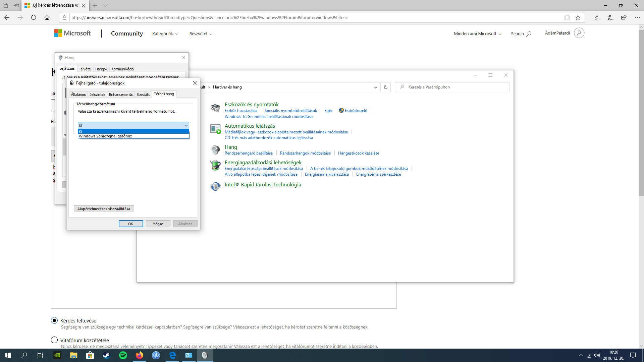Open Hangeszközök kezelése link
The width and height of the screenshot is (644, 362).
click(359, 153)
